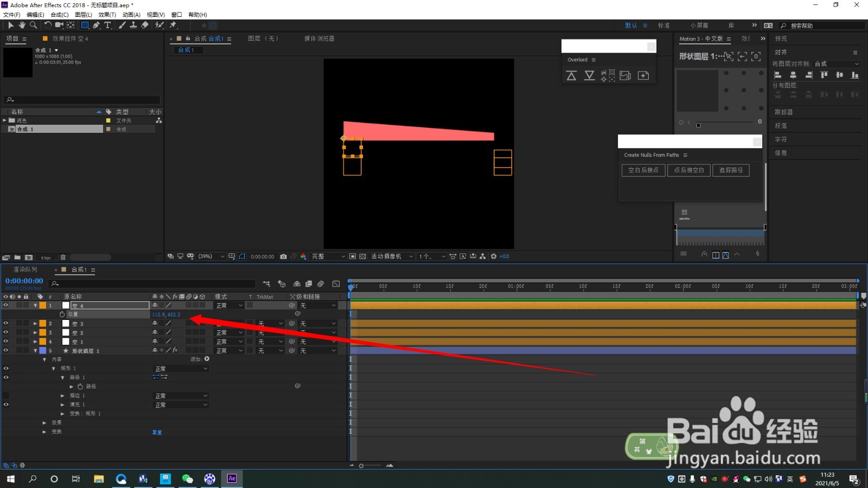This screenshot has width=868, height=488.
Task: Expand the 效果 group
Action: click(x=44, y=423)
